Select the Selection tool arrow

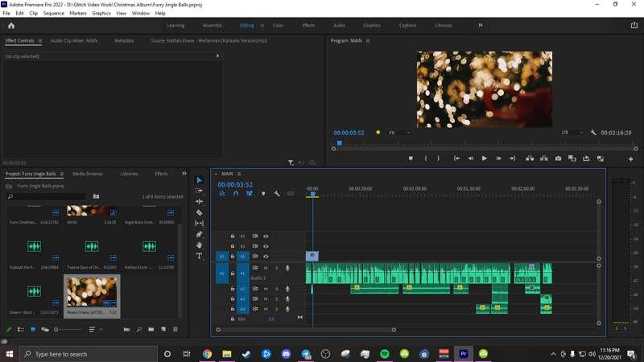tap(199, 180)
